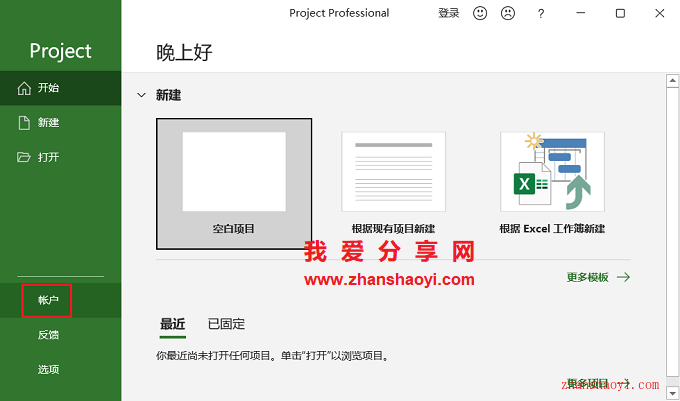Open the 反馈 feedback page
This screenshot has height=401, width=680.
[x=60, y=335]
